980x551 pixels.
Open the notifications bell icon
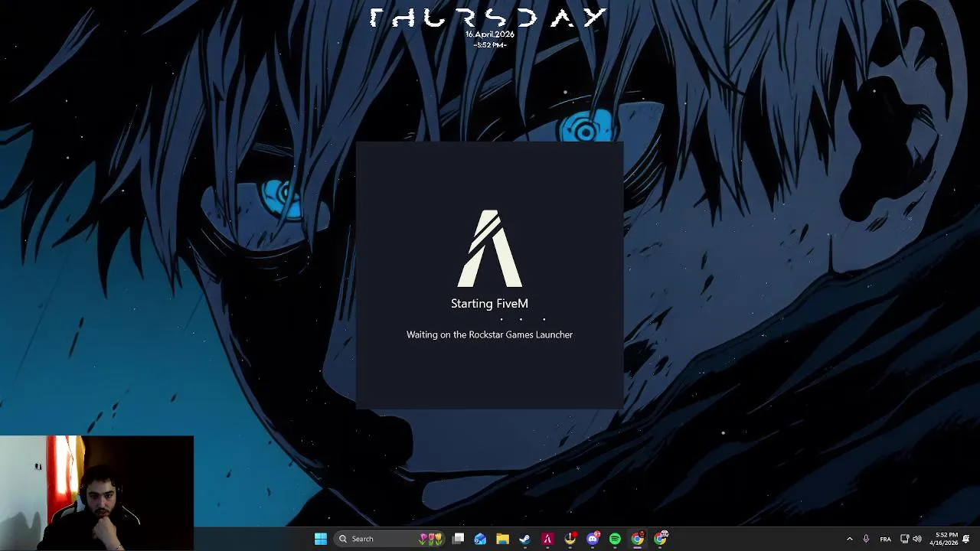pos(966,539)
